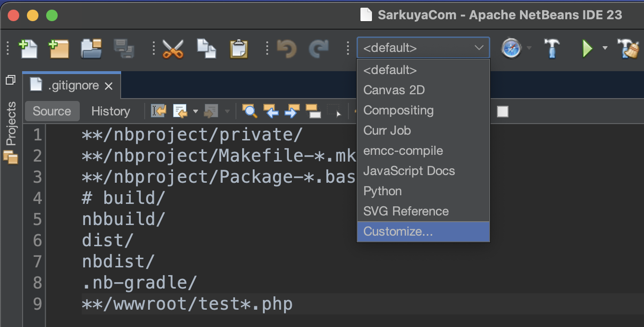This screenshot has height=327, width=644.
Task: Toggle Highlight Search icon
Action: tap(313, 111)
